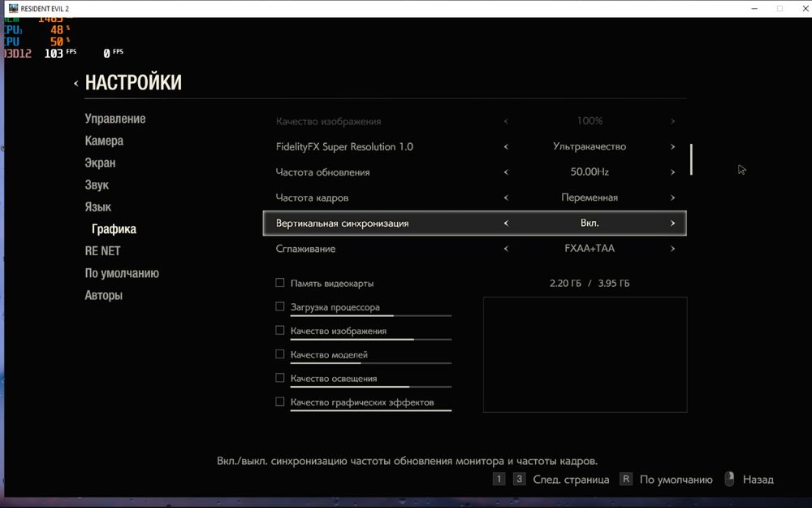The image size is (812, 508).
Task: Click the back arrow beside НАСТРОЙКИ title
Action: [76, 83]
